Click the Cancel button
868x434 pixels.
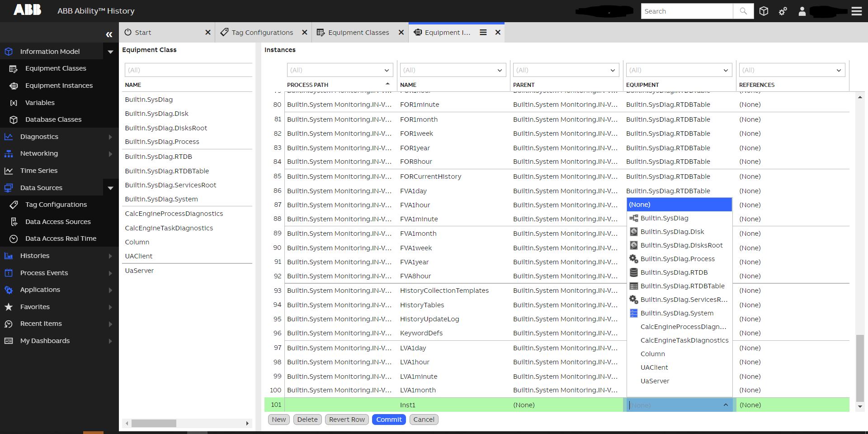pos(424,420)
